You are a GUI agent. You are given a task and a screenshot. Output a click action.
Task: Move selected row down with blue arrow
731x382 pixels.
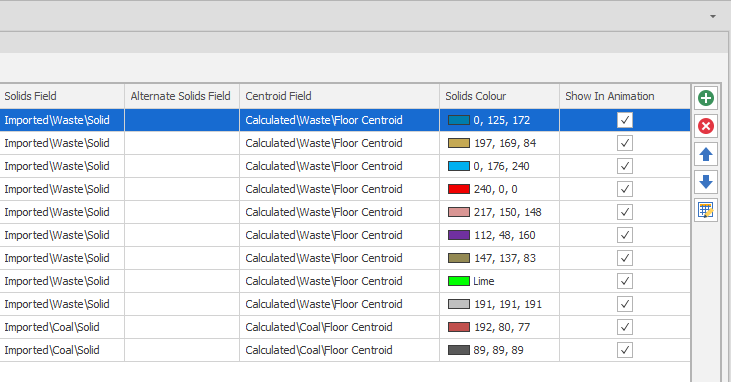pyautogui.click(x=705, y=182)
